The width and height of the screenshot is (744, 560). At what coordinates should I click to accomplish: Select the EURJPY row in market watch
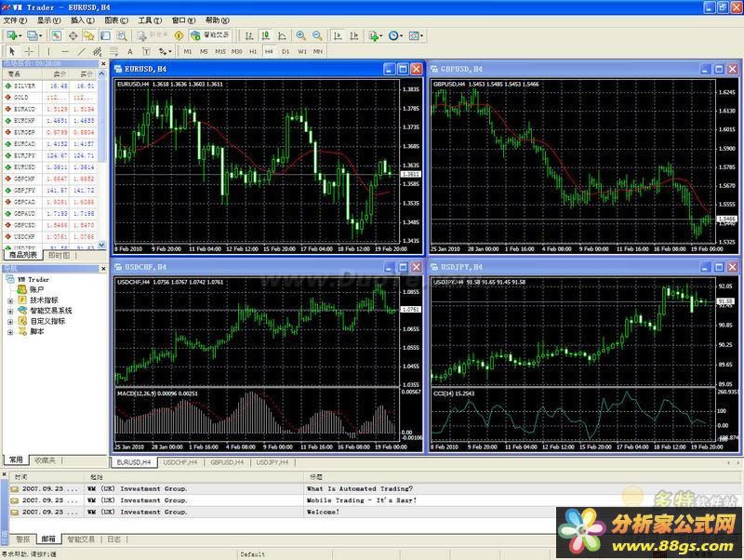point(50,155)
